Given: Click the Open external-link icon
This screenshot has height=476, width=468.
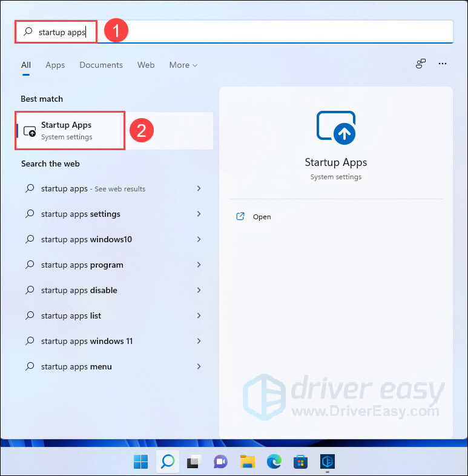Looking at the screenshot, I should [240, 216].
